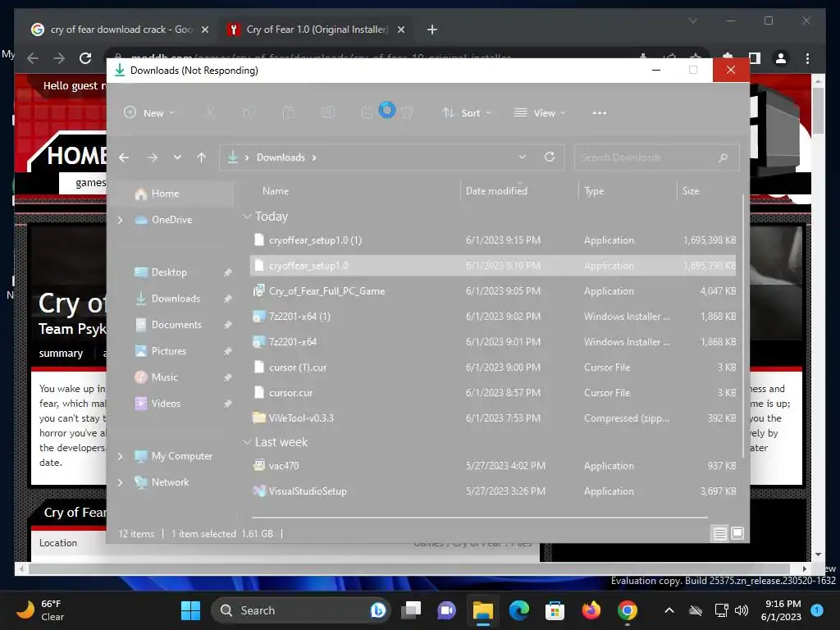Click the Rename icon in Explorer toolbar
The height and width of the screenshot is (630, 840).
point(328,113)
